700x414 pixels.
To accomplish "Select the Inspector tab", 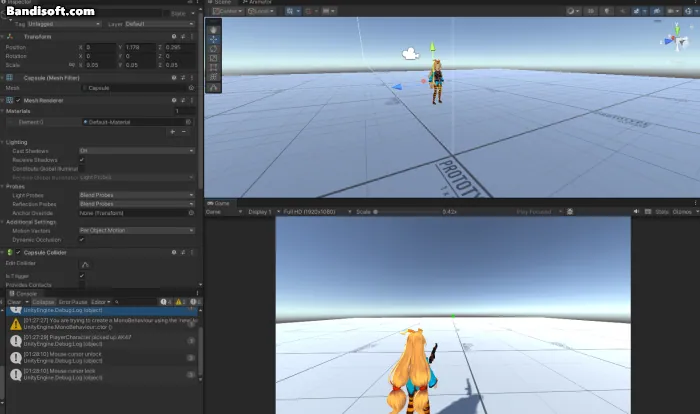I will click(x=17, y=2).
